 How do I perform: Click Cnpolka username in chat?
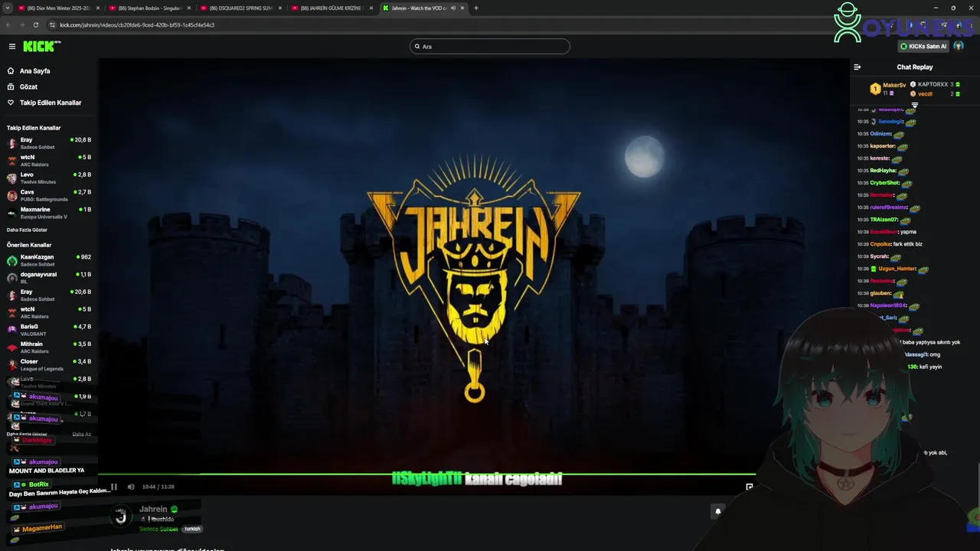pos(881,244)
